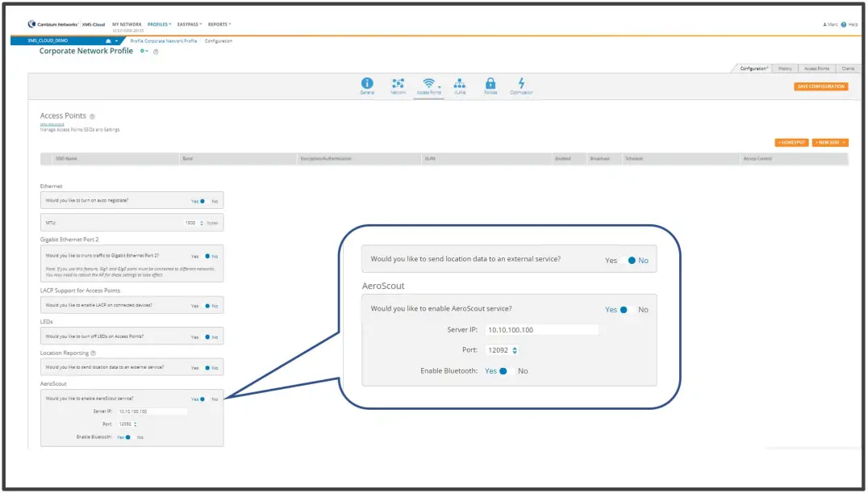Switch to the VLANs section

coord(460,82)
